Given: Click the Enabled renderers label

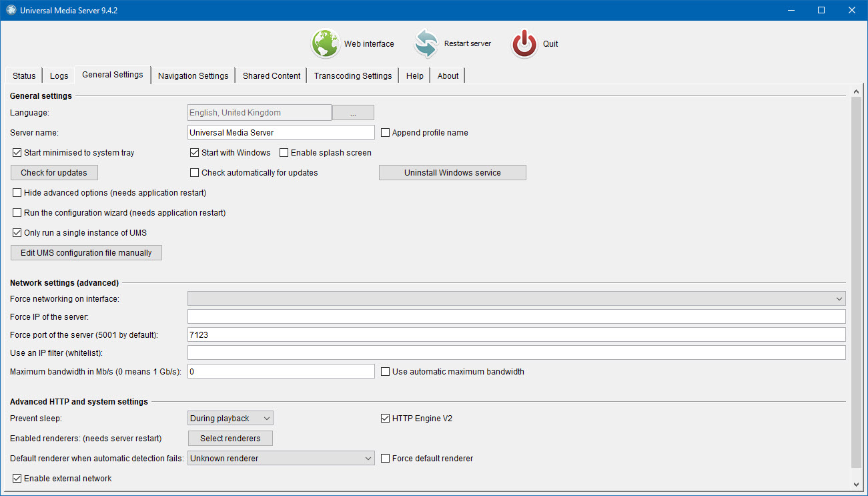Looking at the screenshot, I should 86,439.
